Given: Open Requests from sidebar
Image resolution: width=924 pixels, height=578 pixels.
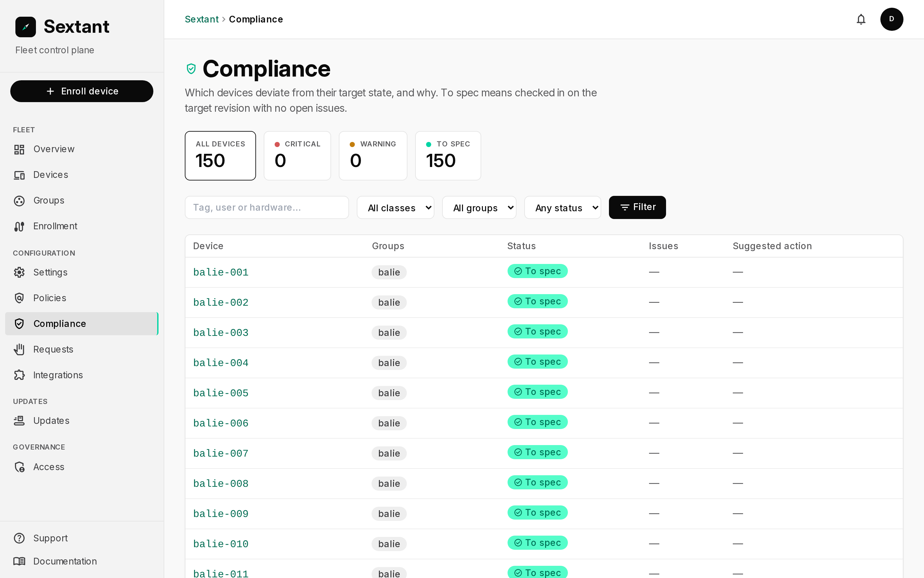Looking at the screenshot, I should tap(82, 349).
